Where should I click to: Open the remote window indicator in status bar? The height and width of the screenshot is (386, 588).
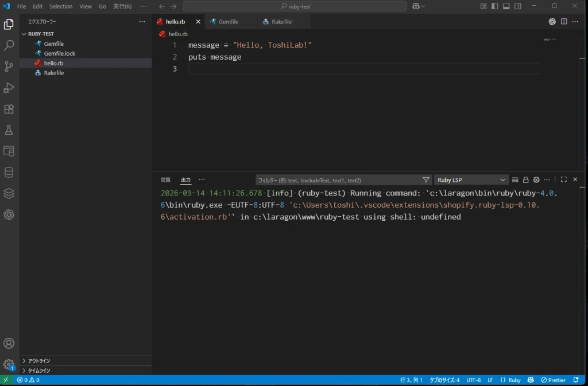tap(6, 380)
